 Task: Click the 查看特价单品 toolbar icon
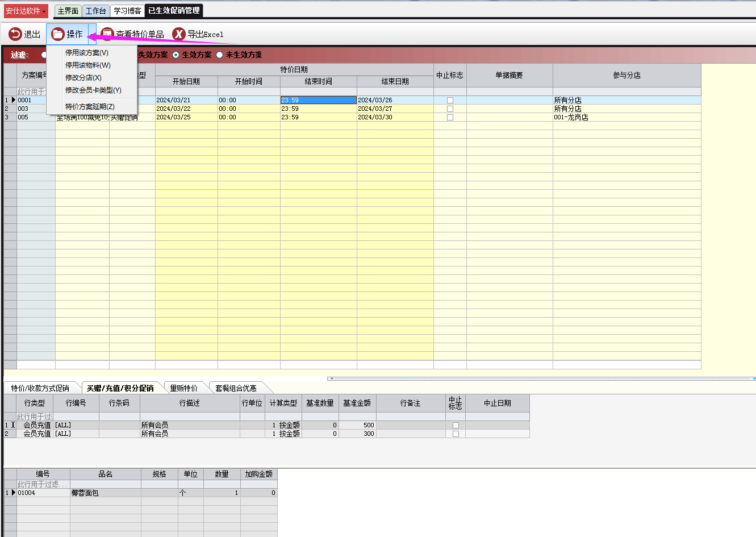[x=107, y=34]
